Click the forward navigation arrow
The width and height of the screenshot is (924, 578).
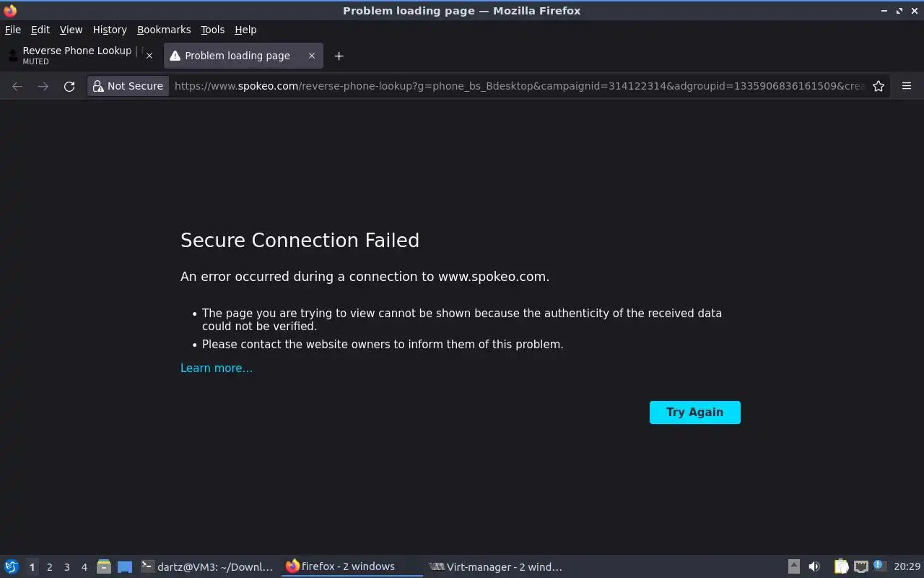[x=43, y=86]
